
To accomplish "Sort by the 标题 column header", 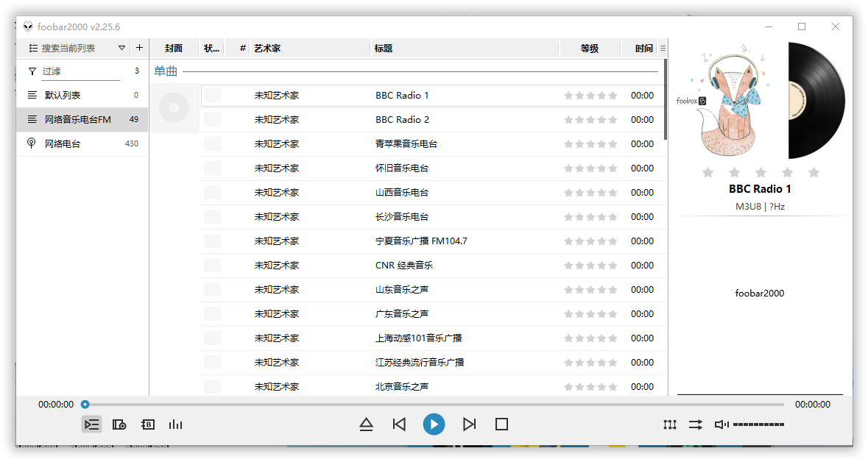I will click(464, 49).
